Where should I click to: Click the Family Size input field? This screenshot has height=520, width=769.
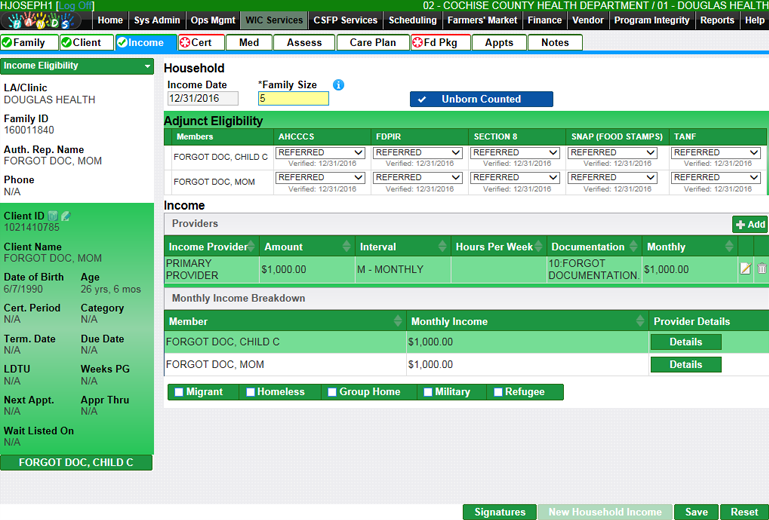(x=293, y=99)
